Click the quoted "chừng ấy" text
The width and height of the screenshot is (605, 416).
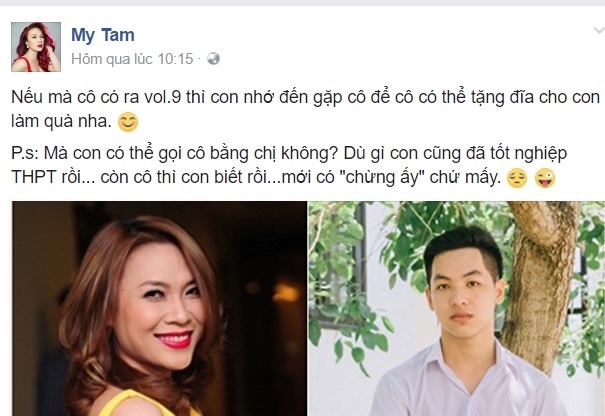[383, 178]
